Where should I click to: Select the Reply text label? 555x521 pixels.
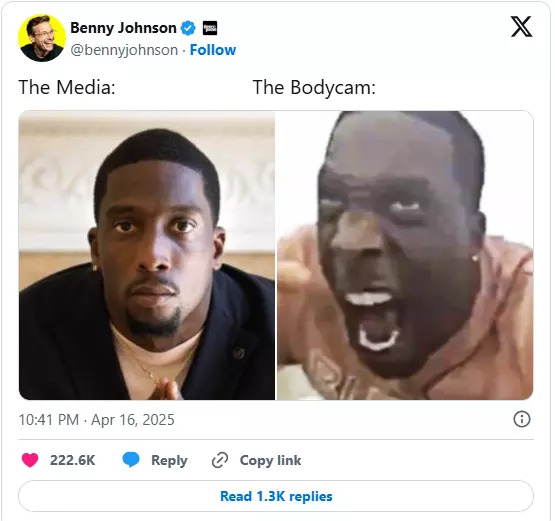[x=169, y=460]
